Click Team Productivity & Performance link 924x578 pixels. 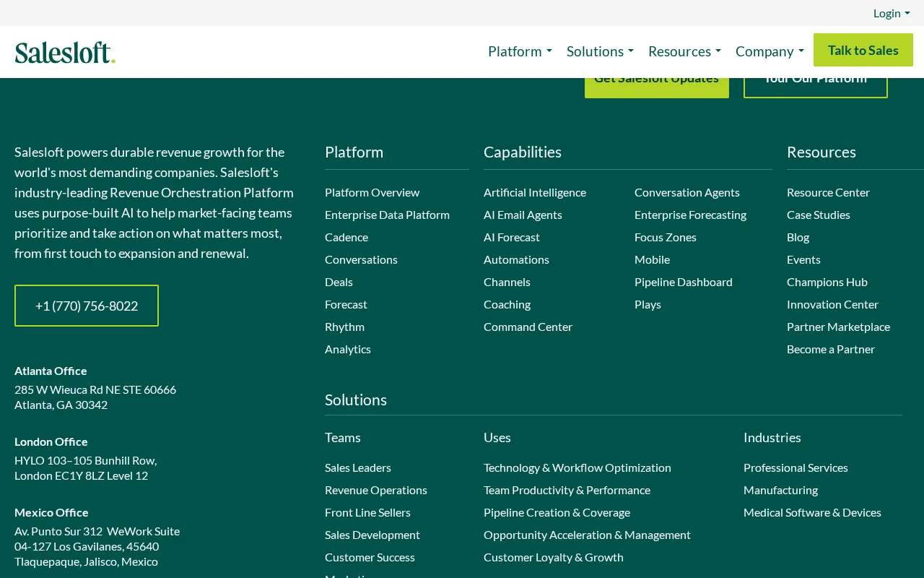(567, 490)
